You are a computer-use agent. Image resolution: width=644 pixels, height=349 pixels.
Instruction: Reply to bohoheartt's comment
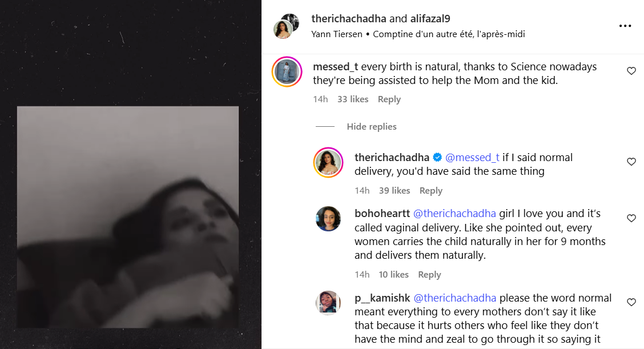coord(429,275)
